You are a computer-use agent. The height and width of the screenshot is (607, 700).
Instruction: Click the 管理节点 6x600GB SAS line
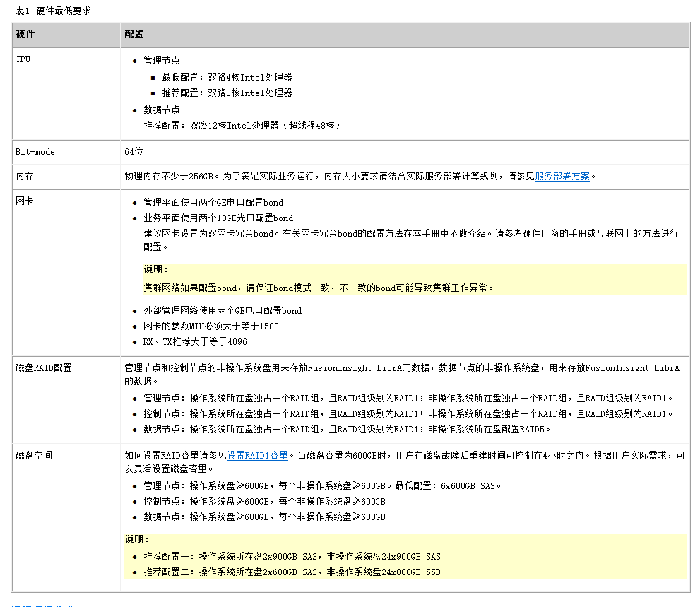click(322, 486)
